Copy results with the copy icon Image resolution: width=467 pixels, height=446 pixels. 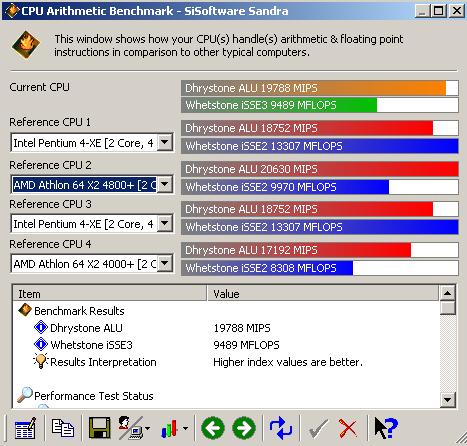point(63,428)
